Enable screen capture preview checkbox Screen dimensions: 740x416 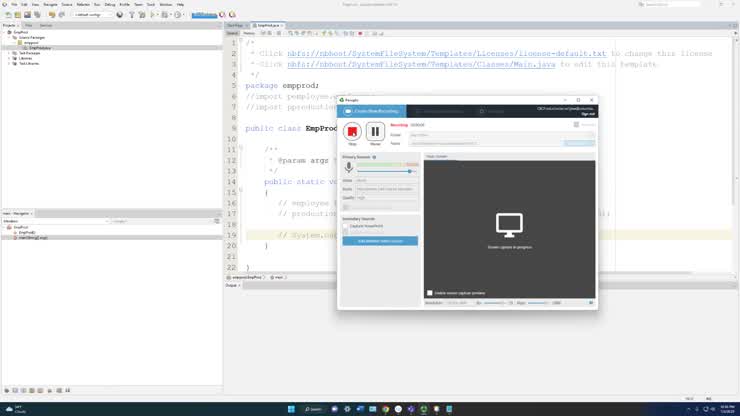coord(430,293)
